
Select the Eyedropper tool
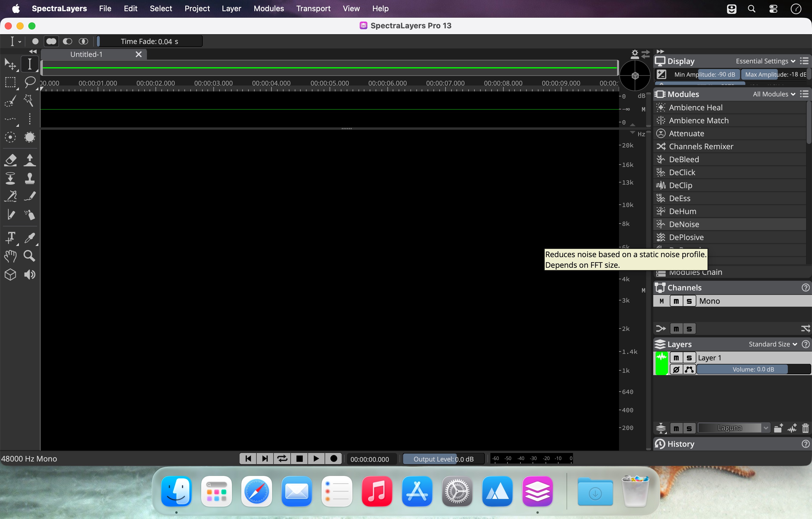[x=30, y=238]
